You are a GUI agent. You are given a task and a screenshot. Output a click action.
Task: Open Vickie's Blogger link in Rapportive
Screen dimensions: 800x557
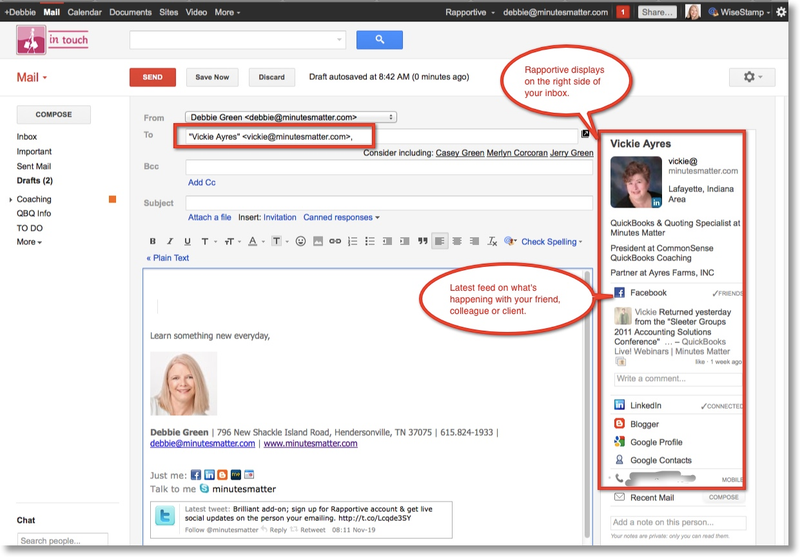[637, 424]
